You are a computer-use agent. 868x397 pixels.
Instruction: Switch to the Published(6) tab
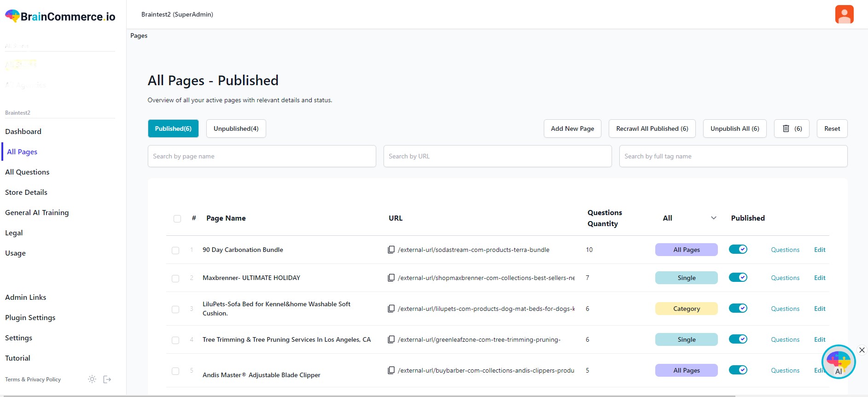[173, 128]
